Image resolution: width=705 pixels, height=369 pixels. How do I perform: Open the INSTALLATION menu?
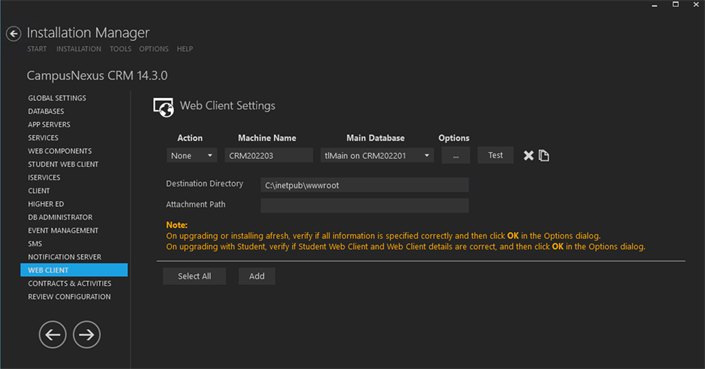click(79, 49)
